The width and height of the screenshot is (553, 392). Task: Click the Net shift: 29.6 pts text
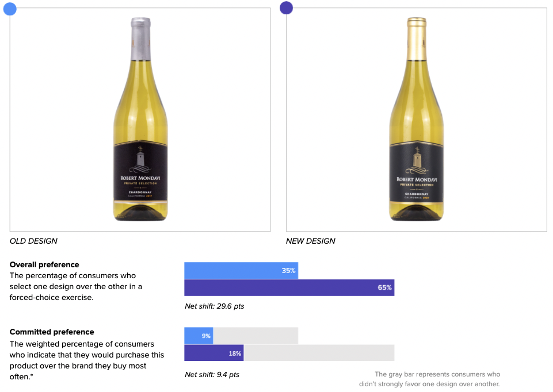pos(215,306)
